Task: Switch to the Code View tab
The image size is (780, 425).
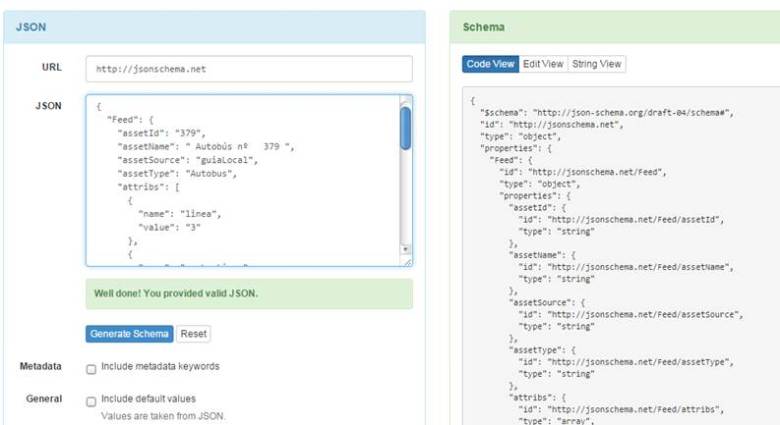Action: point(490,64)
